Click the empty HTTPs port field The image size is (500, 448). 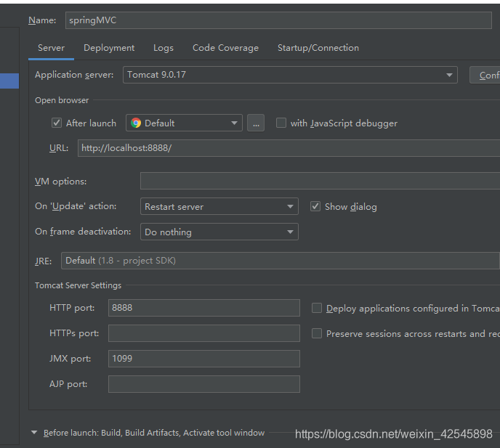[204, 333]
